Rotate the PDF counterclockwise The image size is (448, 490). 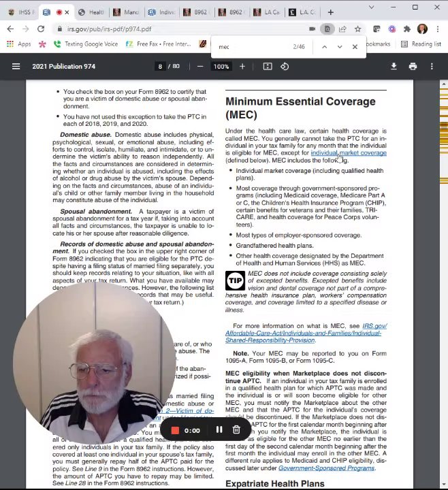tap(285, 67)
